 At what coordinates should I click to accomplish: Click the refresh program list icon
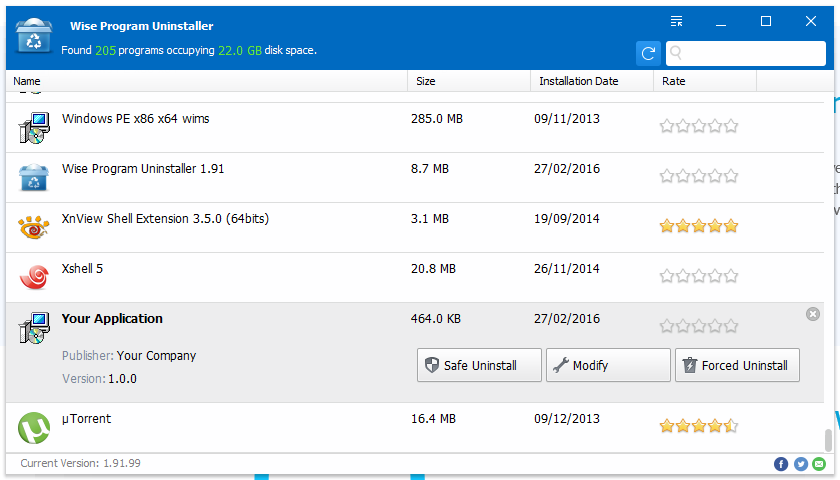click(648, 53)
